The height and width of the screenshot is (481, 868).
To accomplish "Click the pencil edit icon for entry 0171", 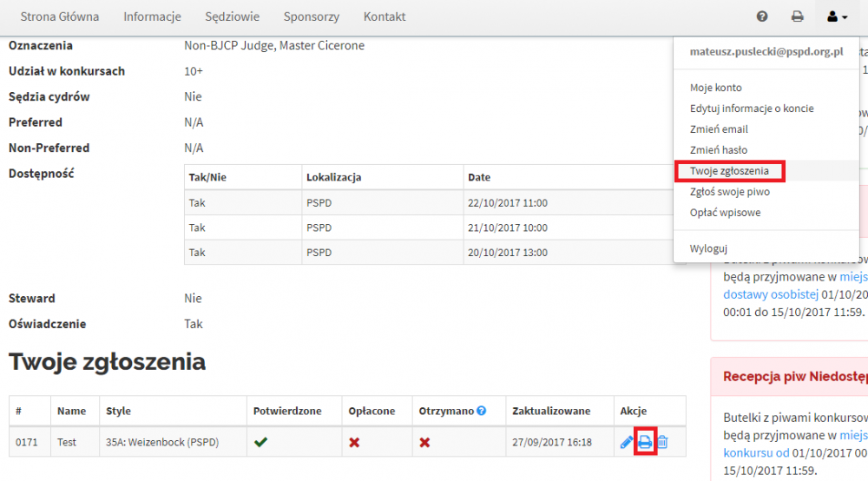I will 627,443.
